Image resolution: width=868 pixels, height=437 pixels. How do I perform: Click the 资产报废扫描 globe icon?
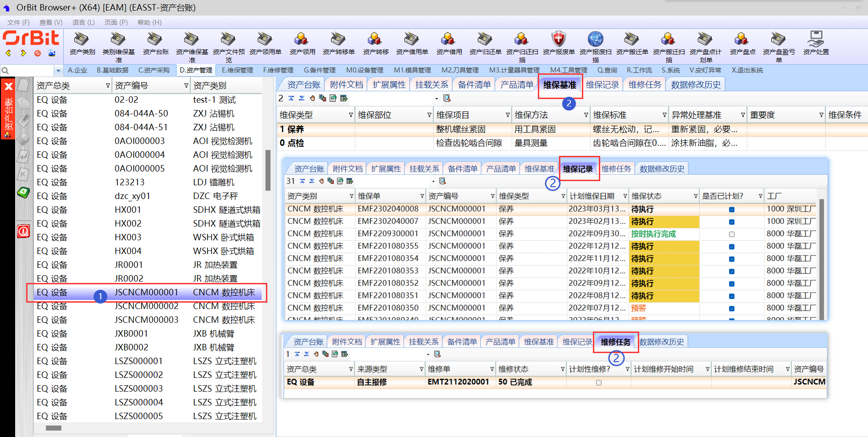tap(595, 40)
